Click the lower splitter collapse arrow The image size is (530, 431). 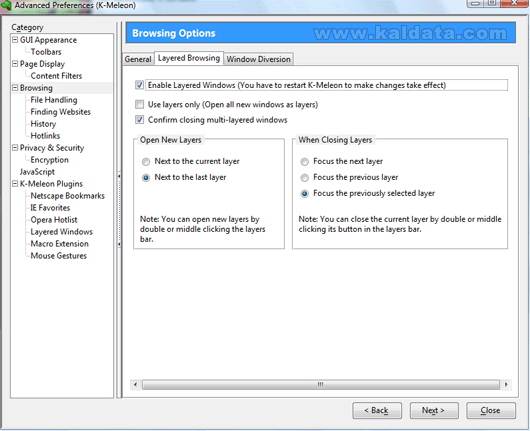point(119,244)
